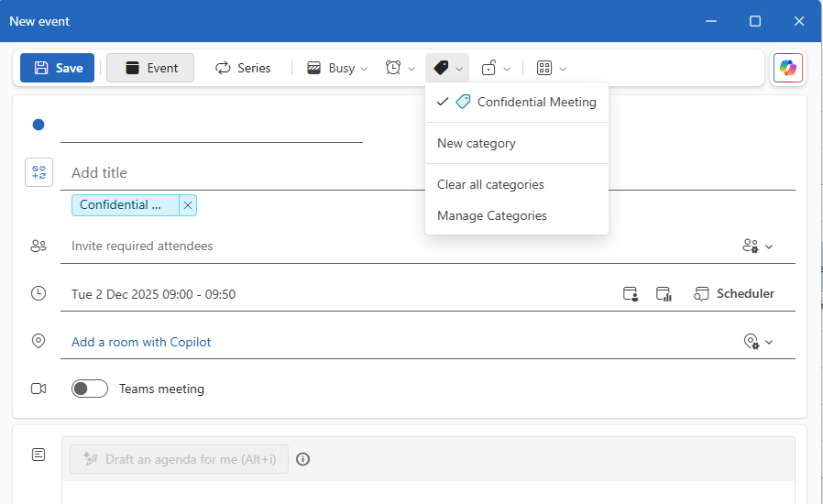Open the private lock options
The height and width of the screenshot is (504, 823).
(495, 68)
